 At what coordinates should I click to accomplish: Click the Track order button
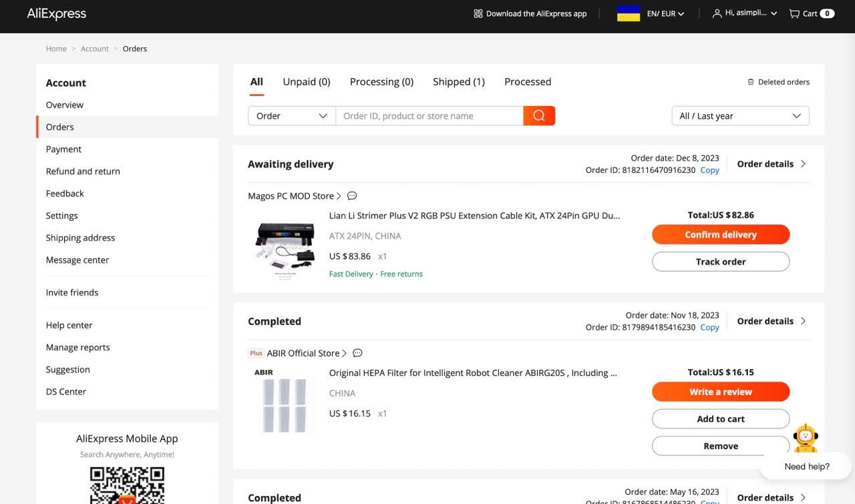click(x=721, y=262)
